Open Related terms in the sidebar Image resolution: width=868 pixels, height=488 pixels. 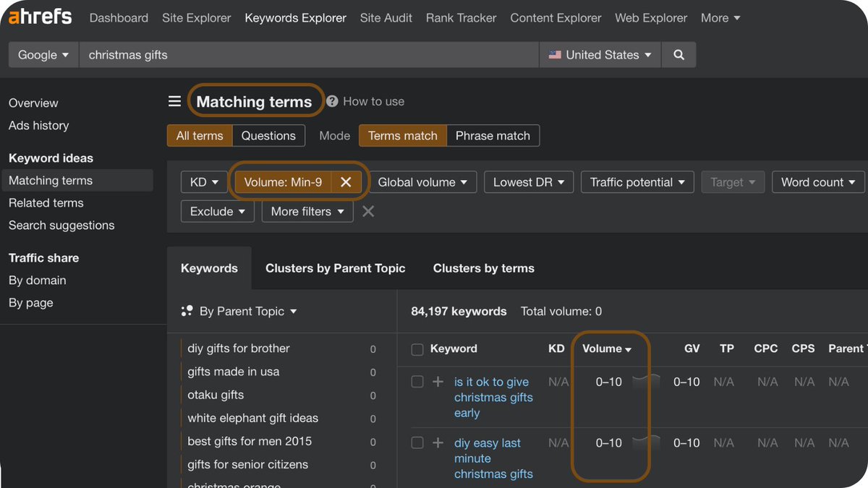point(46,203)
